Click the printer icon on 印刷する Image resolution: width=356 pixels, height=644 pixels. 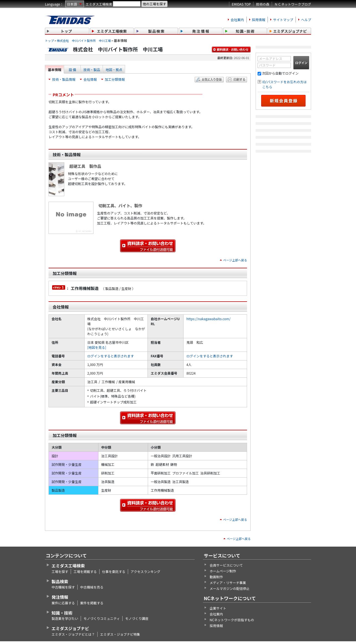point(230,80)
